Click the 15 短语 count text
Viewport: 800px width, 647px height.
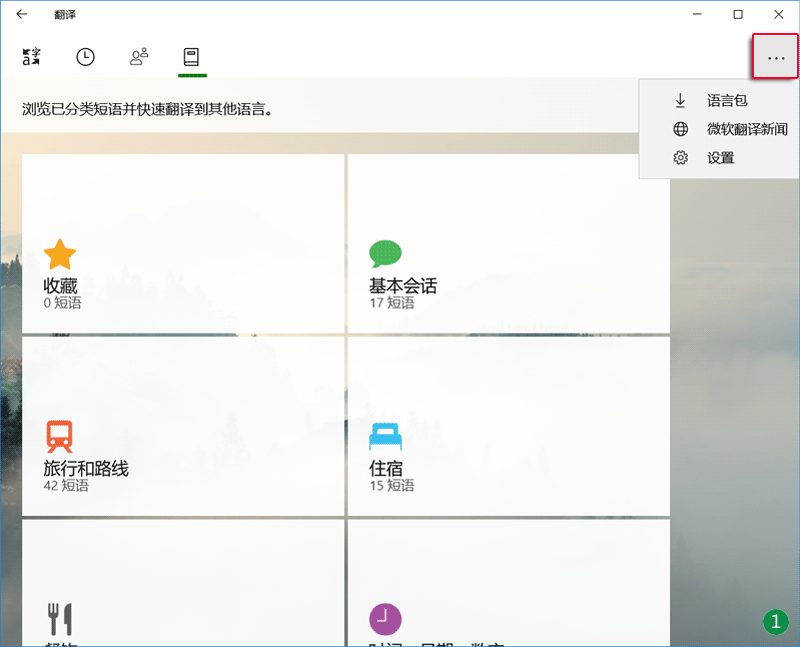392,485
